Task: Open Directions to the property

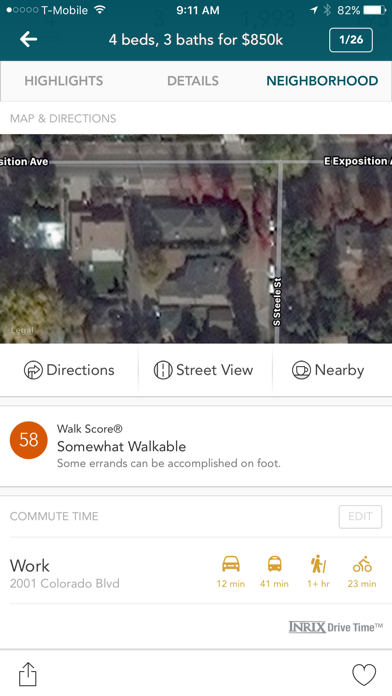Action: [69, 370]
